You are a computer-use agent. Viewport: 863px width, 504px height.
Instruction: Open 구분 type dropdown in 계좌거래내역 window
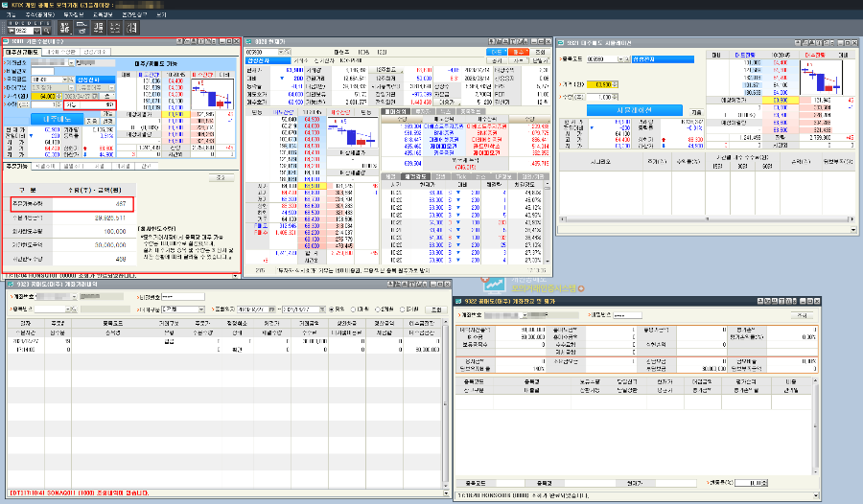(201, 309)
